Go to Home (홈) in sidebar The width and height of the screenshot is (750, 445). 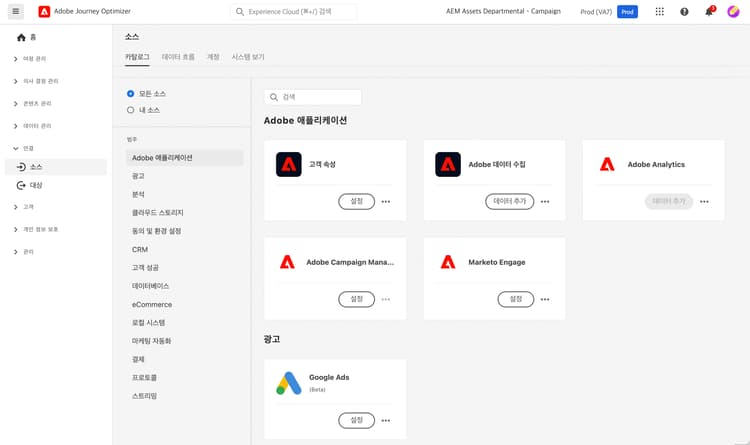(26, 37)
